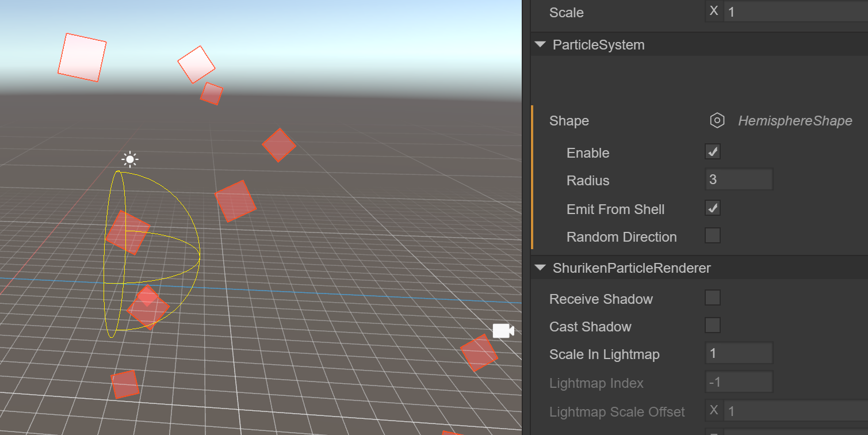Click the hexagon icon beside HemisphereShape

[x=717, y=121]
